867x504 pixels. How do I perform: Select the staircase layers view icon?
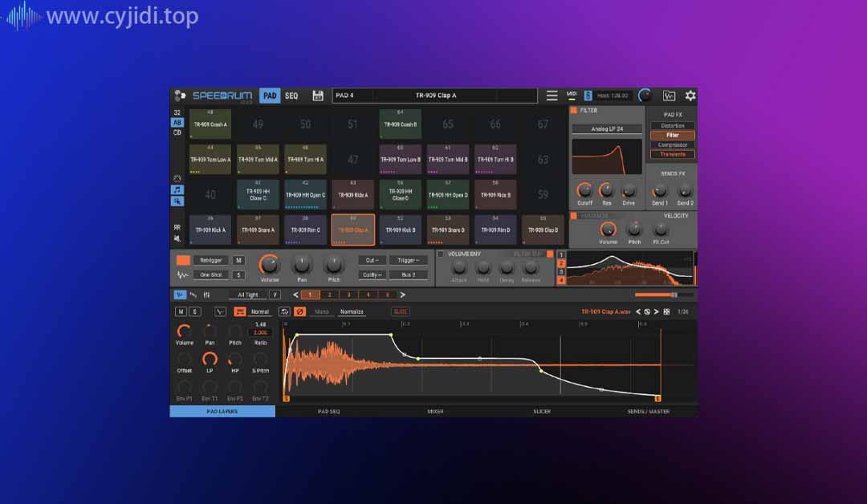click(193, 295)
